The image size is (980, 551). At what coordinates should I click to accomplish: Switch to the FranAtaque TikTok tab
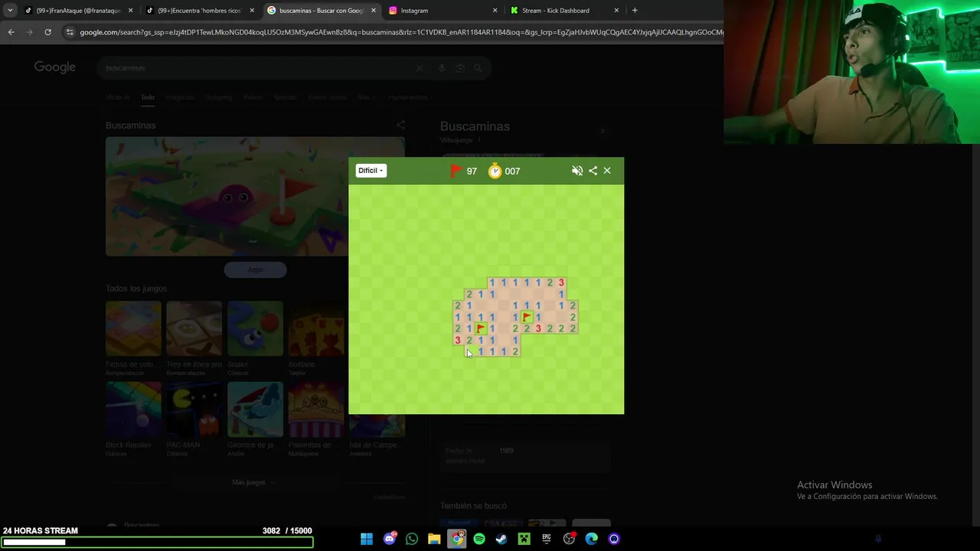tap(79, 11)
